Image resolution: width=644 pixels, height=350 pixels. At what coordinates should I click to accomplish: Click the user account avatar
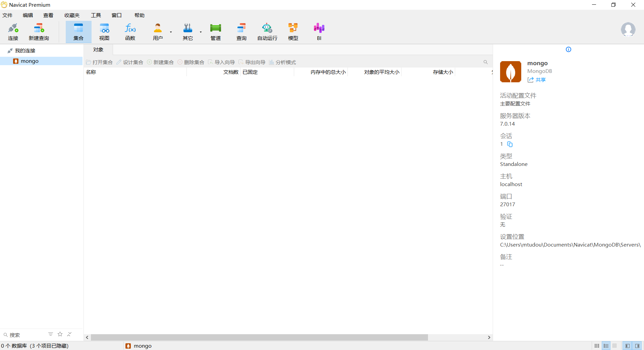628,30
